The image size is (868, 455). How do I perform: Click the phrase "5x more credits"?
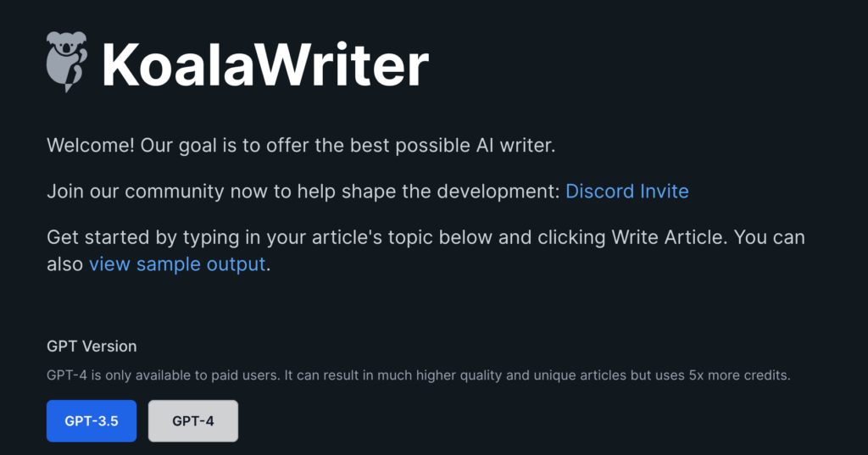[739, 375]
